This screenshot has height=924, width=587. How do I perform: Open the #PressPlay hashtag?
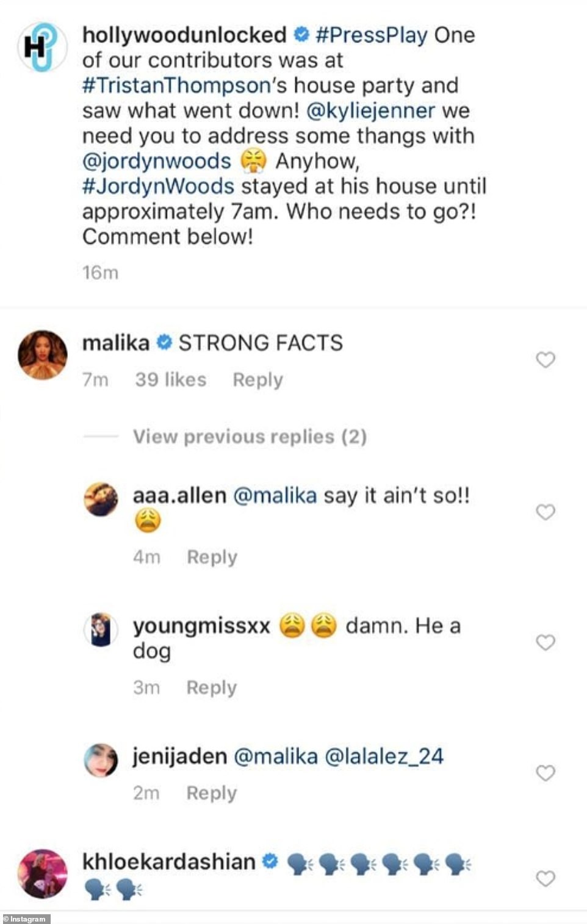tap(372, 35)
